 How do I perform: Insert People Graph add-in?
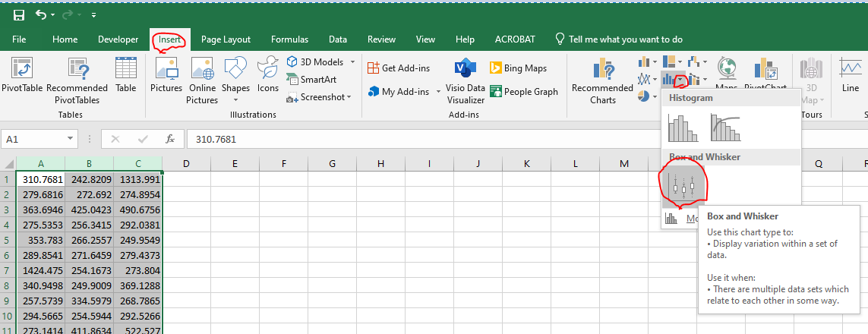[524, 91]
